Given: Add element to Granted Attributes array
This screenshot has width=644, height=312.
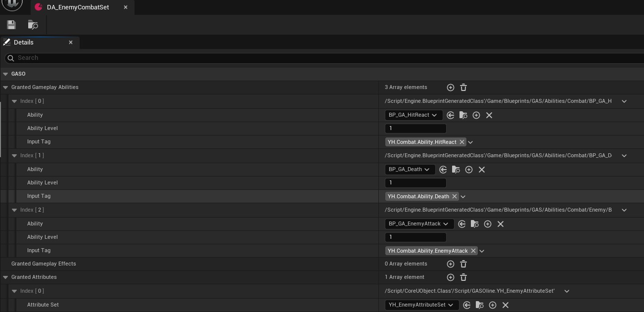Looking at the screenshot, I should (451, 277).
